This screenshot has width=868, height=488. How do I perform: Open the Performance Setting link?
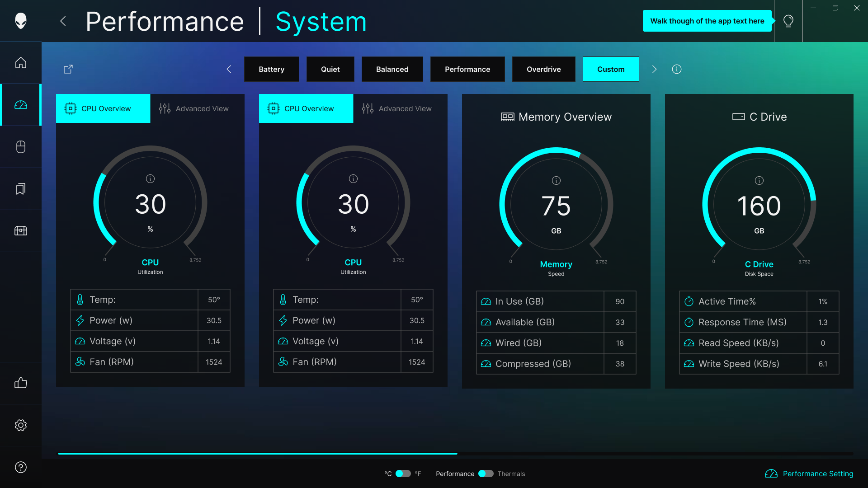click(x=809, y=474)
